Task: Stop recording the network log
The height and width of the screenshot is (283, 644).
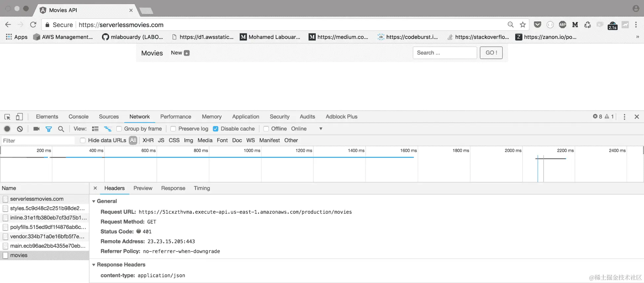Action: (7, 129)
